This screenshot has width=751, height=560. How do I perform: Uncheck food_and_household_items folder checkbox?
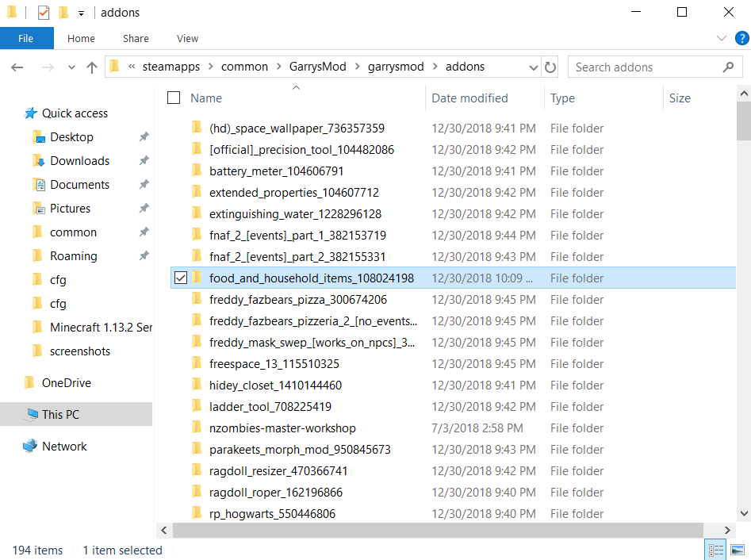(x=181, y=278)
